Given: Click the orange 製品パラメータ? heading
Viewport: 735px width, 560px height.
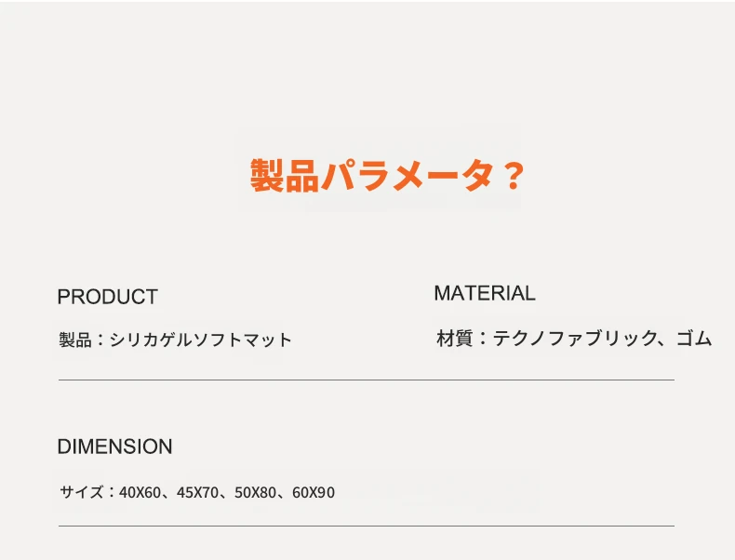Looking at the screenshot, I should click(387, 175).
